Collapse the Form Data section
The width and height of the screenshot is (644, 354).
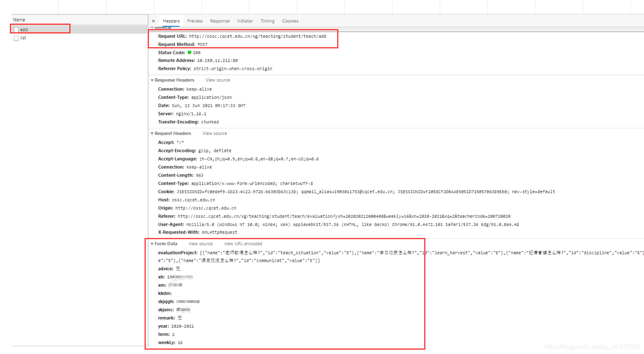tap(152, 244)
